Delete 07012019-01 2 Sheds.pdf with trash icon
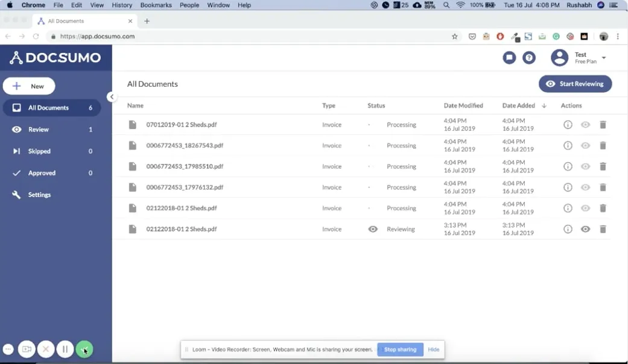Image resolution: width=628 pixels, height=364 pixels. point(603,125)
